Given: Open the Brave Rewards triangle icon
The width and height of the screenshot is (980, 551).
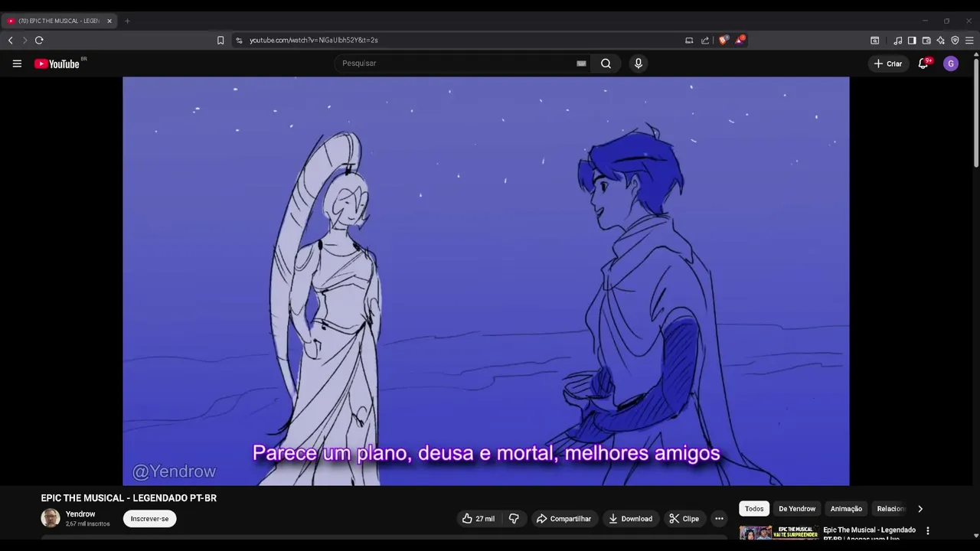Looking at the screenshot, I should (x=740, y=40).
